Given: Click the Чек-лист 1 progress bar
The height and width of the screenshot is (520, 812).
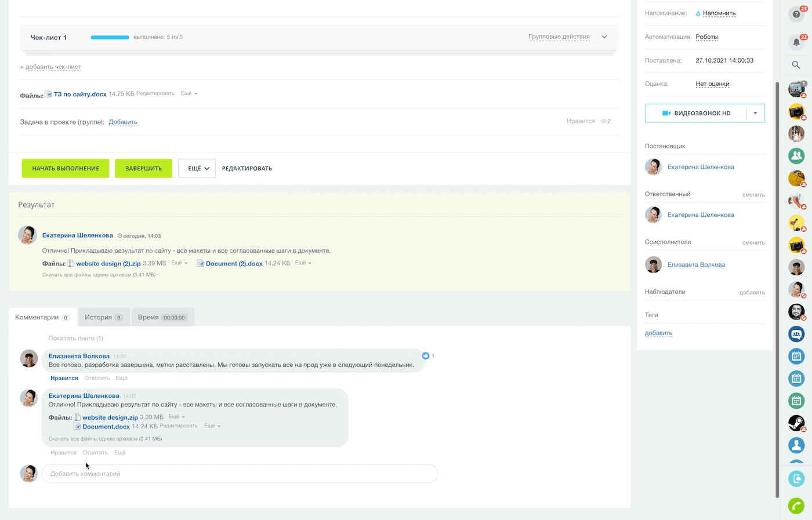Looking at the screenshot, I should click(x=110, y=37).
